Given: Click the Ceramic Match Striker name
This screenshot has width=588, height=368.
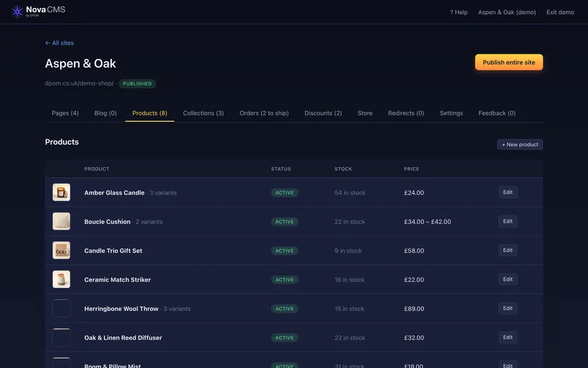Looking at the screenshot, I should 118,280.
